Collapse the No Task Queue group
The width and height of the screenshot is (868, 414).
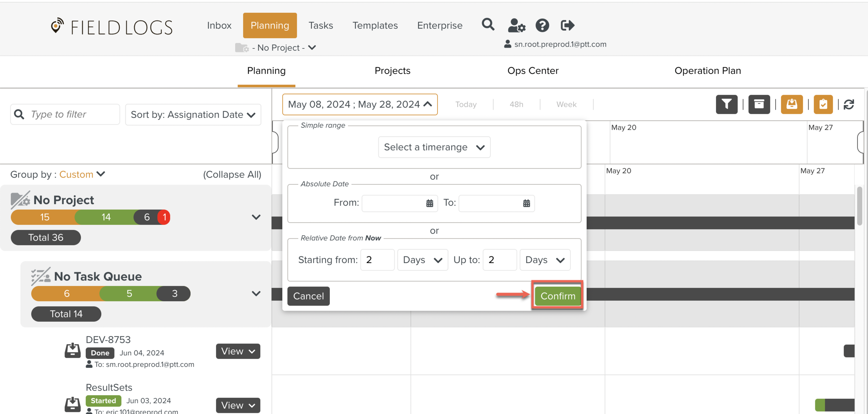click(256, 294)
